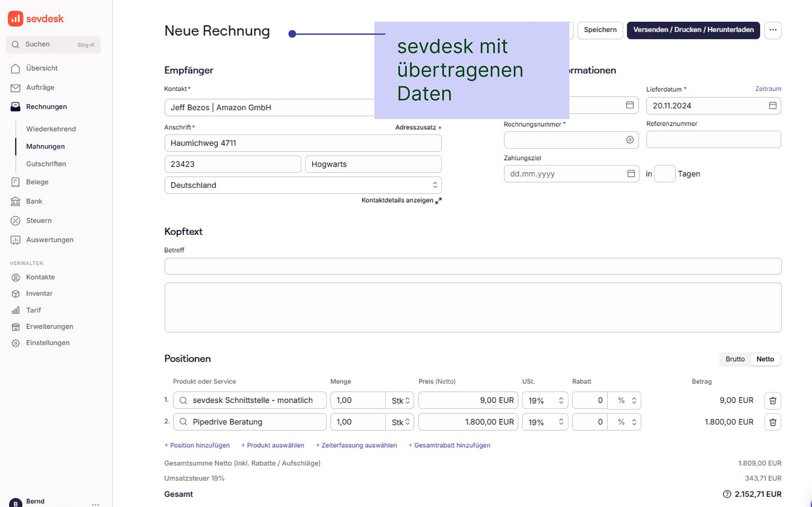Open the Belege section

37,182
